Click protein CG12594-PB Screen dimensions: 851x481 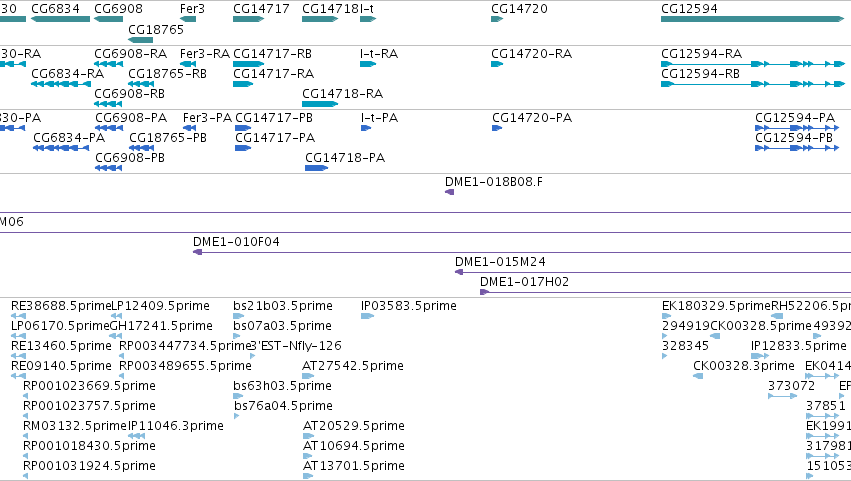tap(794, 138)
